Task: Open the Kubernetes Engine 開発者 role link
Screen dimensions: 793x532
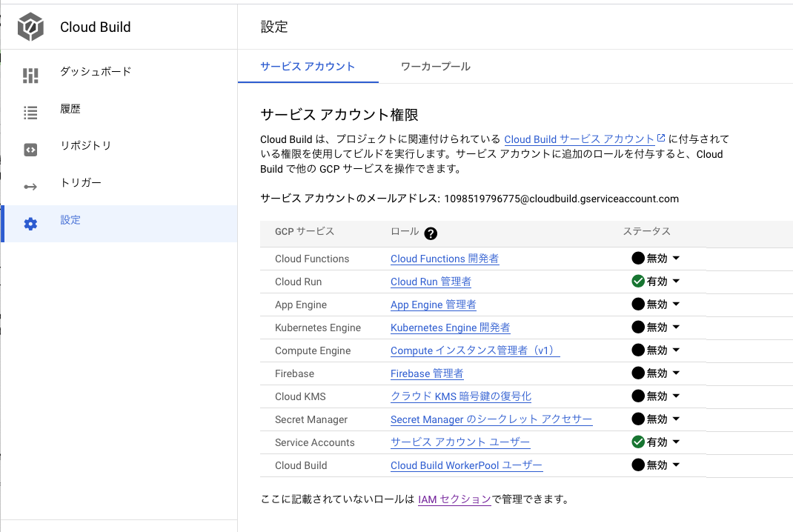Action: pos(451,327)
